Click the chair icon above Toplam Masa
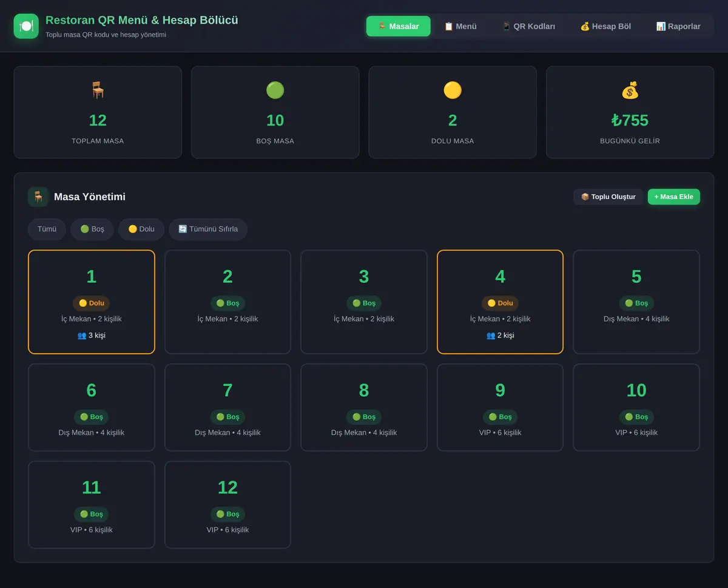This screenshot has width=728, height=588. click(98, 90)
